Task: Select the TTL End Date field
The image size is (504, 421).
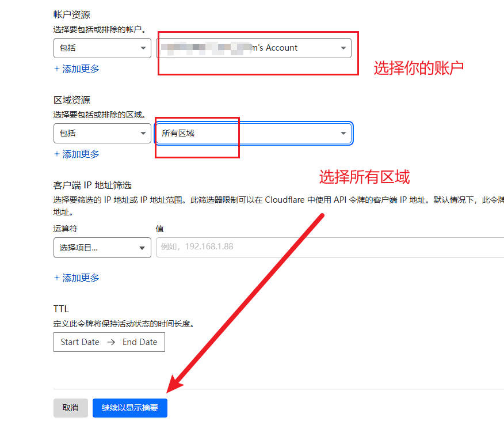Action: point(140,342)
